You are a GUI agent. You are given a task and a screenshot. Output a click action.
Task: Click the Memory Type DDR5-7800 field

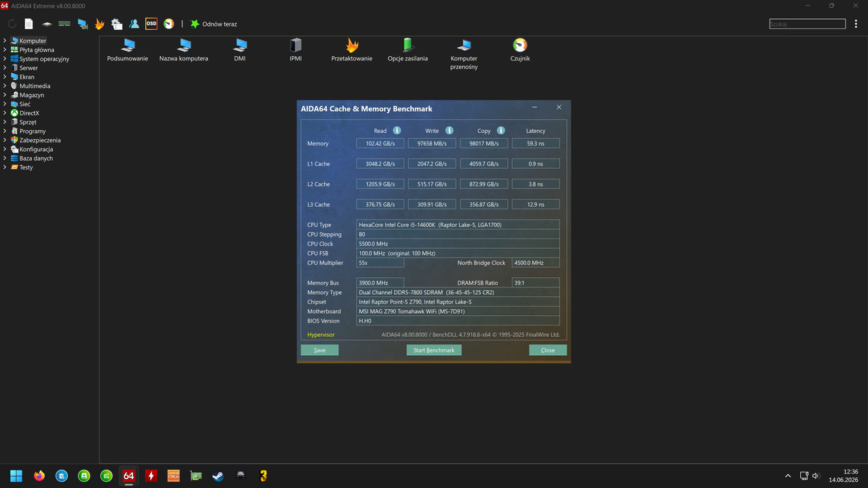coord(458,293)
